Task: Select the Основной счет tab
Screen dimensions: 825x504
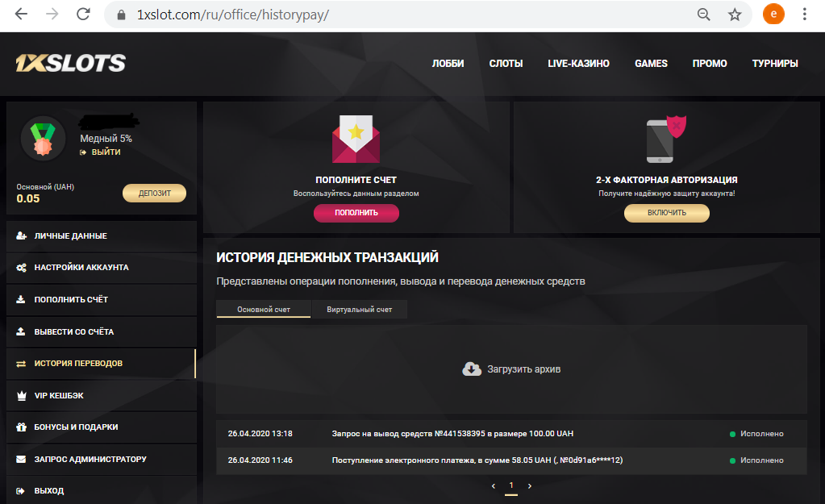Action: pos(264,310)
